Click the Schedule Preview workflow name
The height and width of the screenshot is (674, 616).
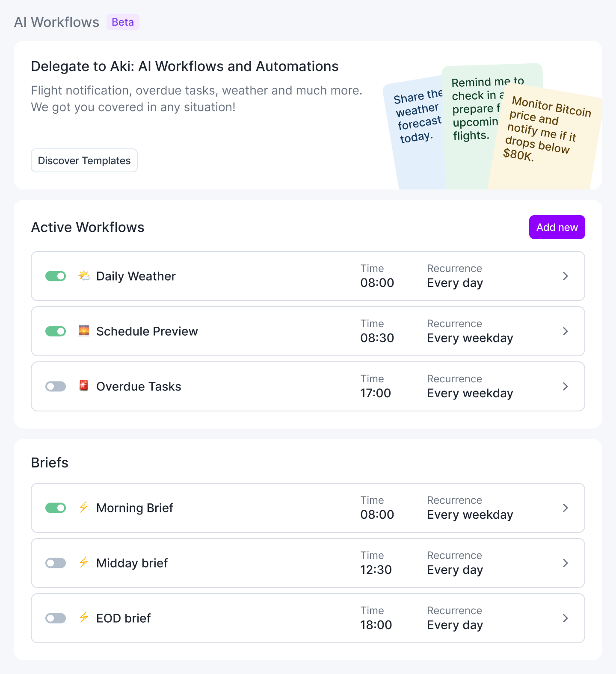click(147, 331)
